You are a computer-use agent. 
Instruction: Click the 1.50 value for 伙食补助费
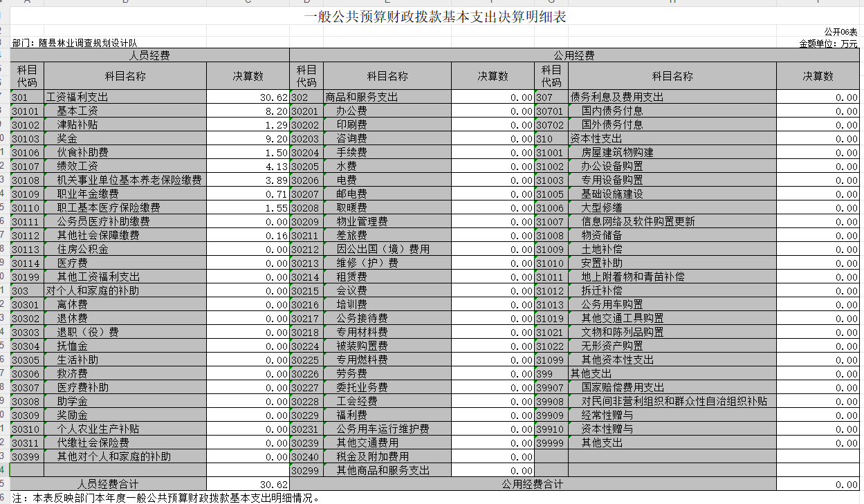tap(248, 152)
